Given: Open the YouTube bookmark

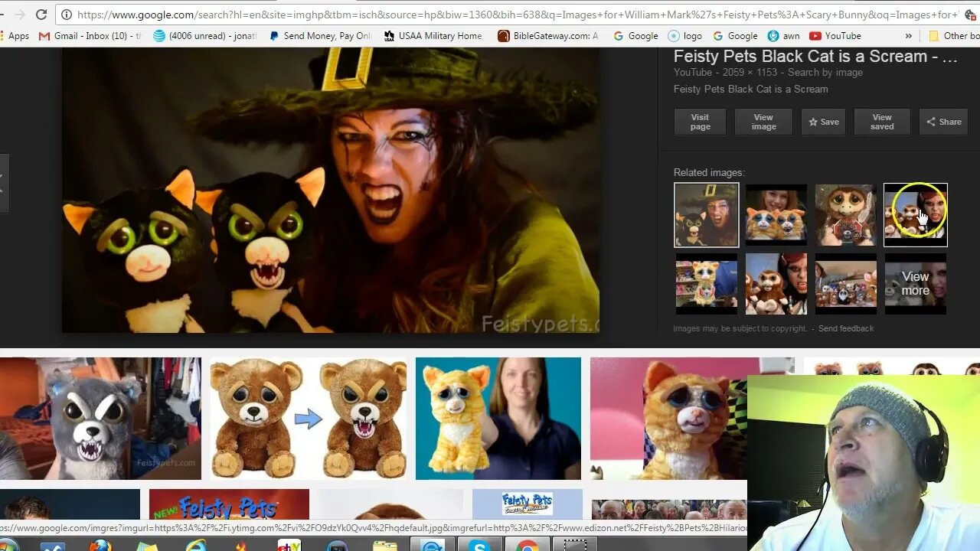Looking at the screenshot, I should [x=835, y=36].
